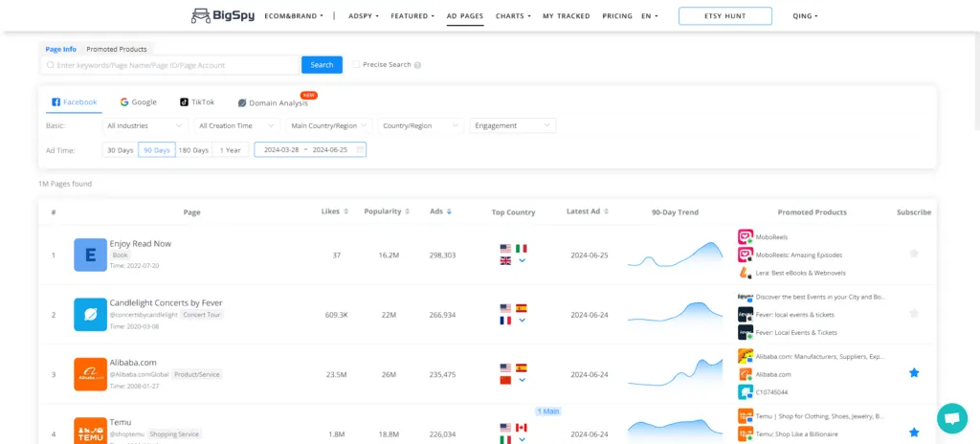The image size is (980, 444).
Task: Open CHARTS menu
Action: pos(513,16)
